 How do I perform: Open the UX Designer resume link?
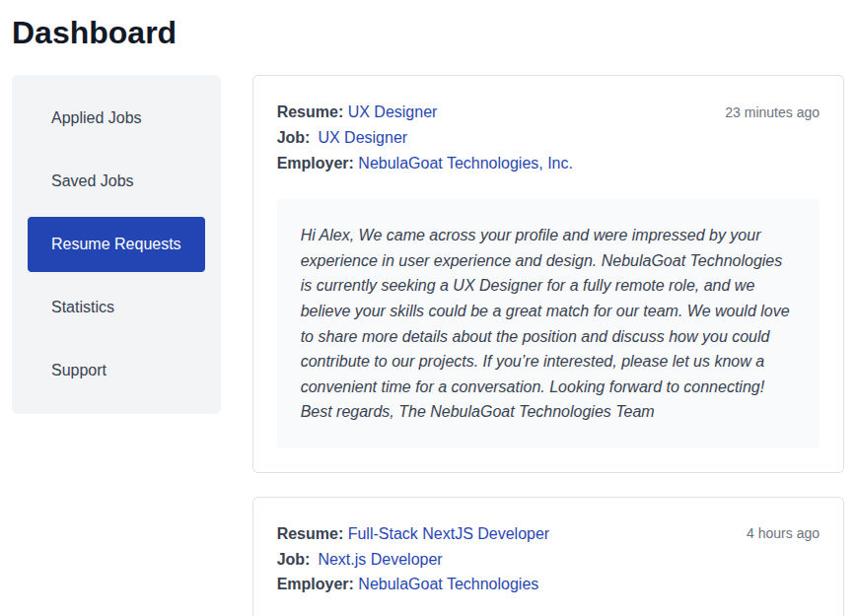[392, 111]
